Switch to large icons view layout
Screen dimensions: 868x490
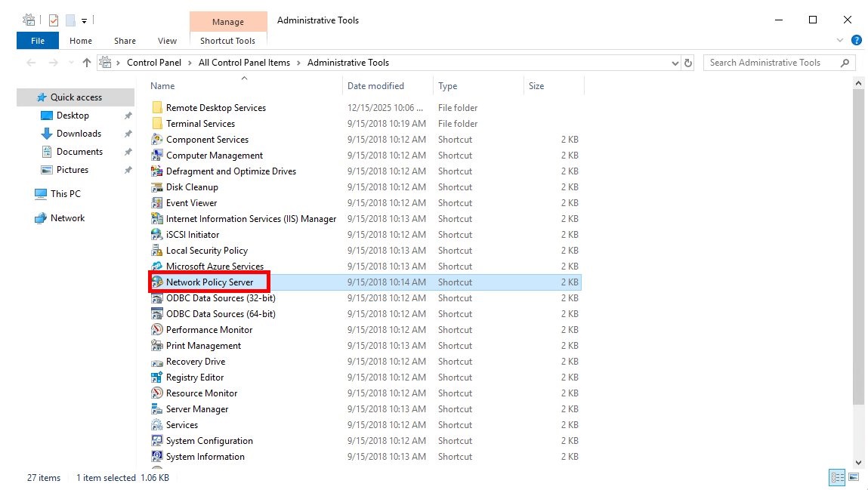tap(854, 477)
